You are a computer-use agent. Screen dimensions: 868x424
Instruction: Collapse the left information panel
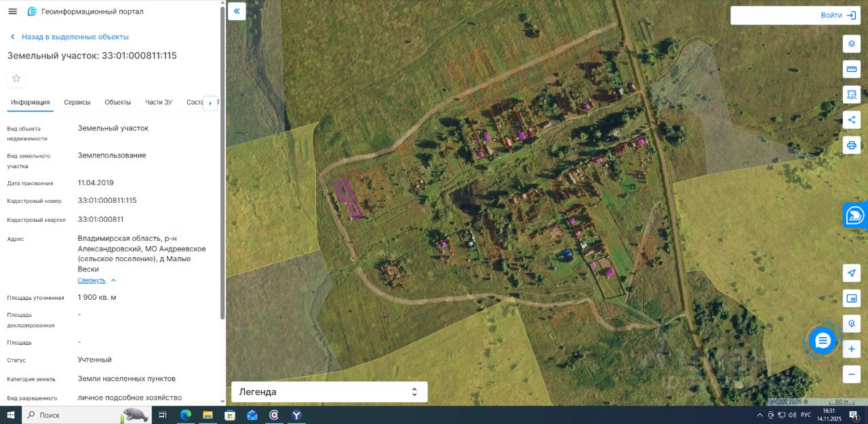[237, 12]
